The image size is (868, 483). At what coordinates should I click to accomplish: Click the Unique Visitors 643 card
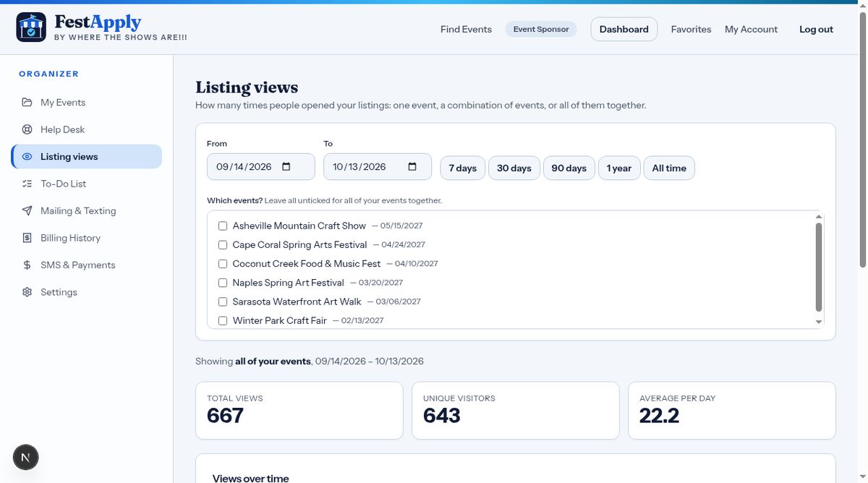point(515,410)
